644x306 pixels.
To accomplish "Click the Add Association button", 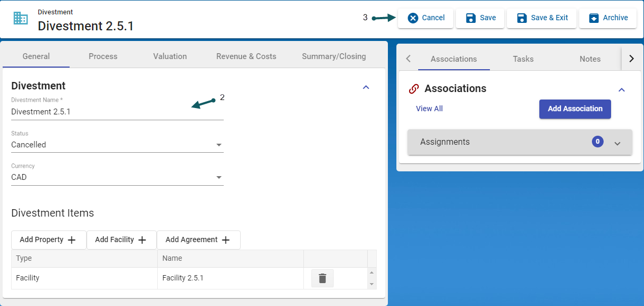I will coord(575,109).
